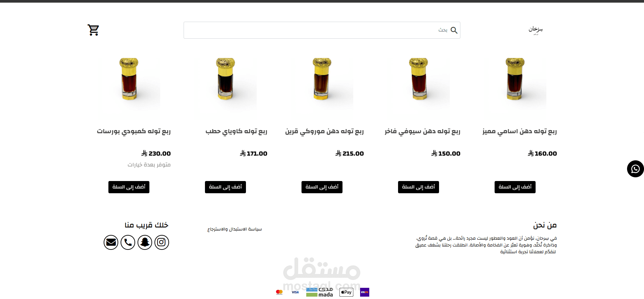644x299 pixels.
Task: Click the search magnifier icon
Action: click(454, 30)
